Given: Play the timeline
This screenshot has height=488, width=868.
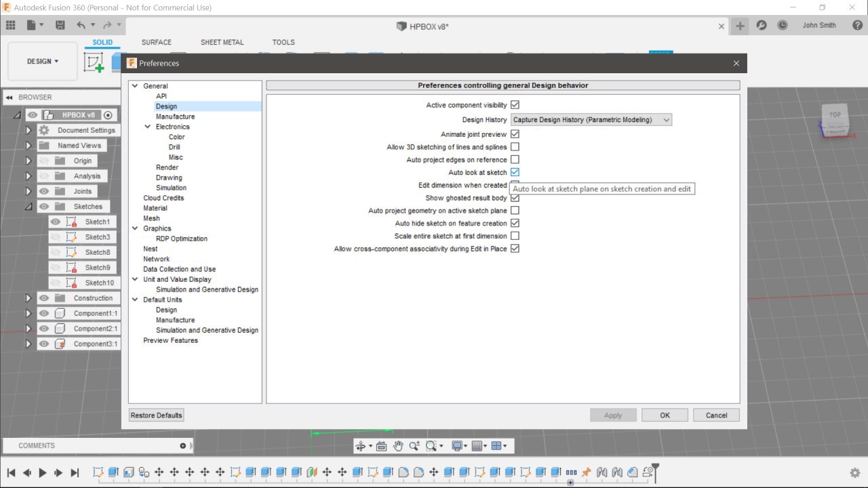Looking at the screenshot, I should click(43, 472).
